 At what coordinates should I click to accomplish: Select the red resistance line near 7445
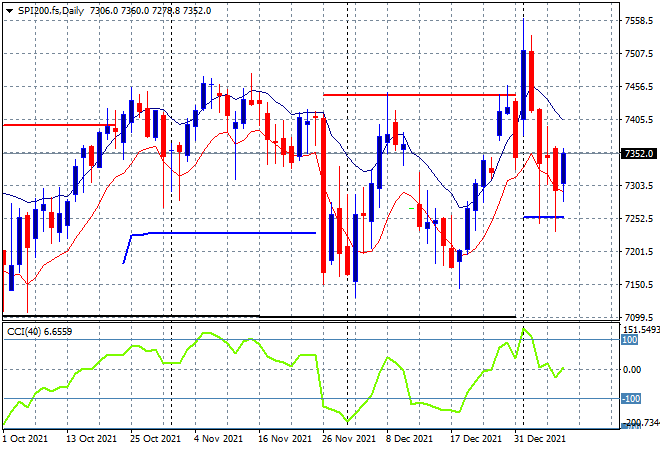(419, 95)
